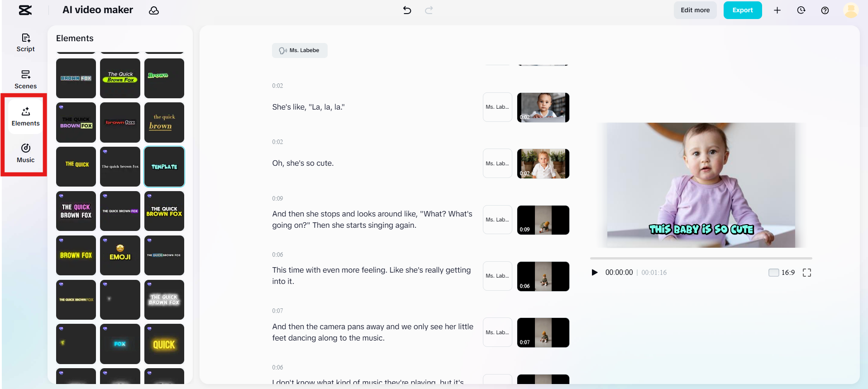Enter fullscreen preview mode

(x=807, y=273)
